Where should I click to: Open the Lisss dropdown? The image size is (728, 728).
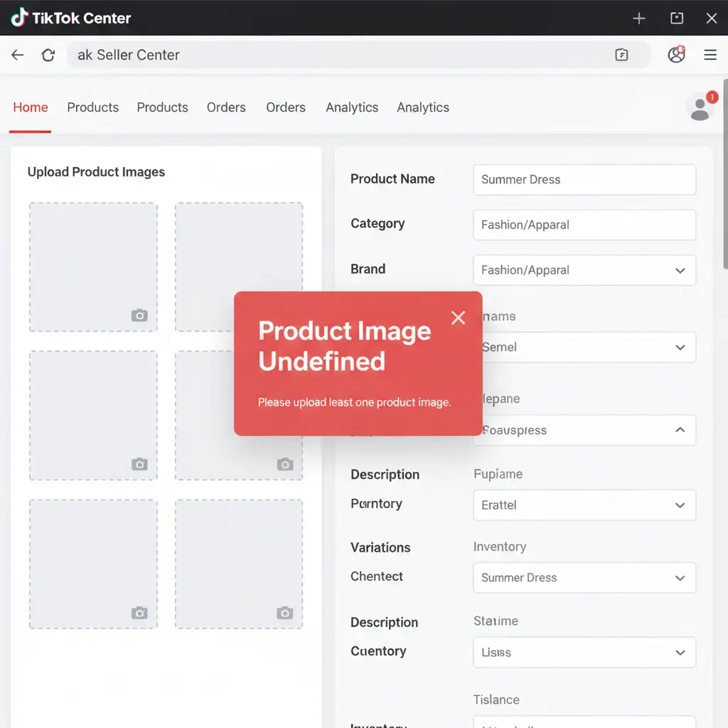coord(680,653)
